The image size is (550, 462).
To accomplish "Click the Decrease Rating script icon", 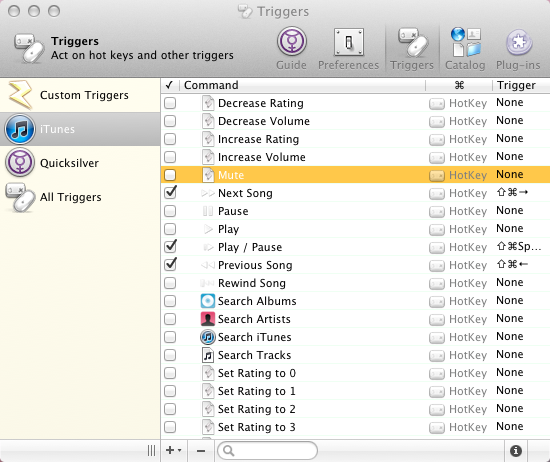I will click(208, 103).
